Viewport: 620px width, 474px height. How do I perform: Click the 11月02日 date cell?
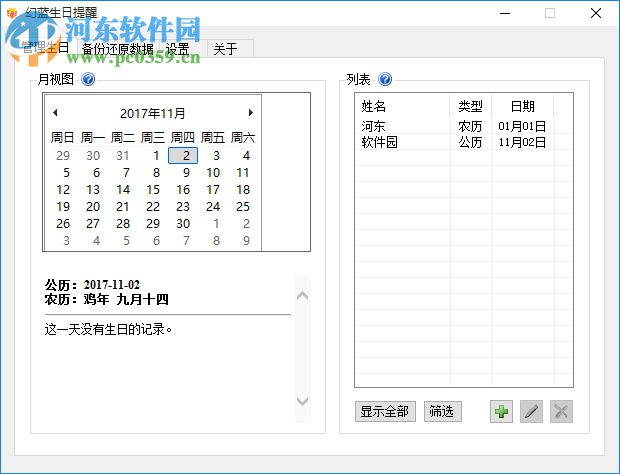pos(522,142)
